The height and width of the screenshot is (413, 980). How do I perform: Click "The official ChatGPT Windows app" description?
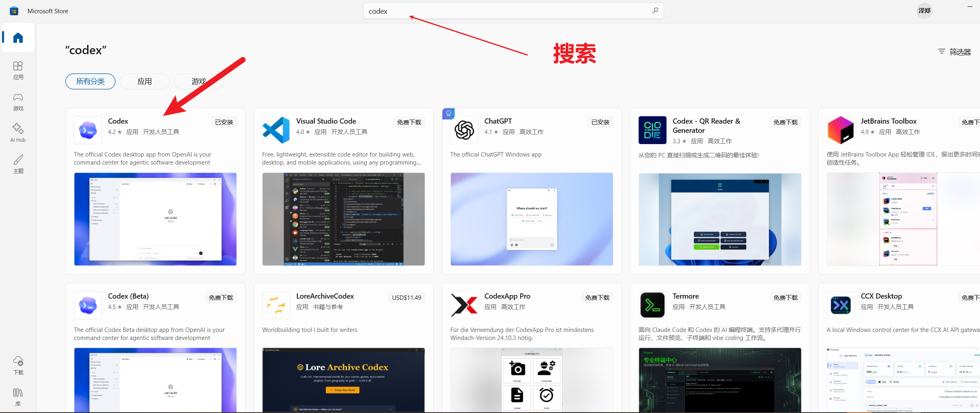pos(496,155)
